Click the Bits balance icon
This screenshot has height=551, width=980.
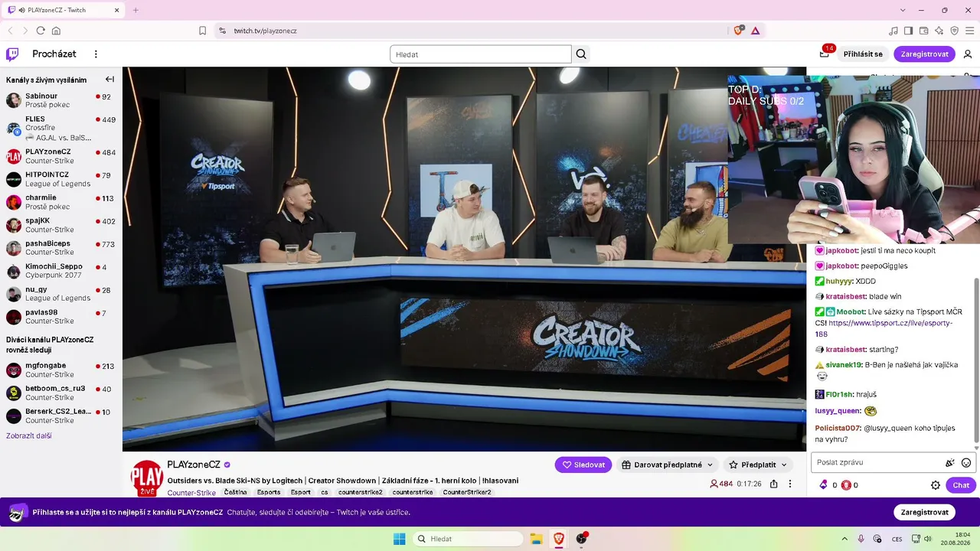(824, 485)
